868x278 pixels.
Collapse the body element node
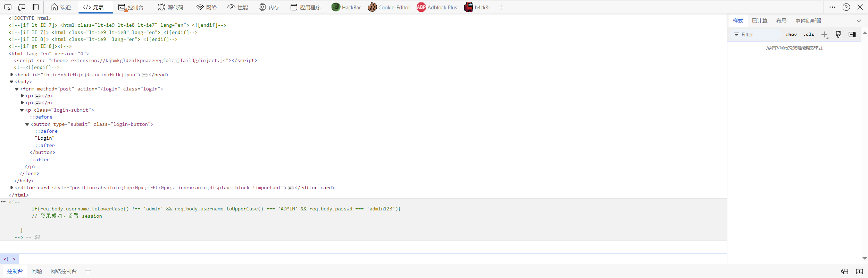(x=11, y=82)
